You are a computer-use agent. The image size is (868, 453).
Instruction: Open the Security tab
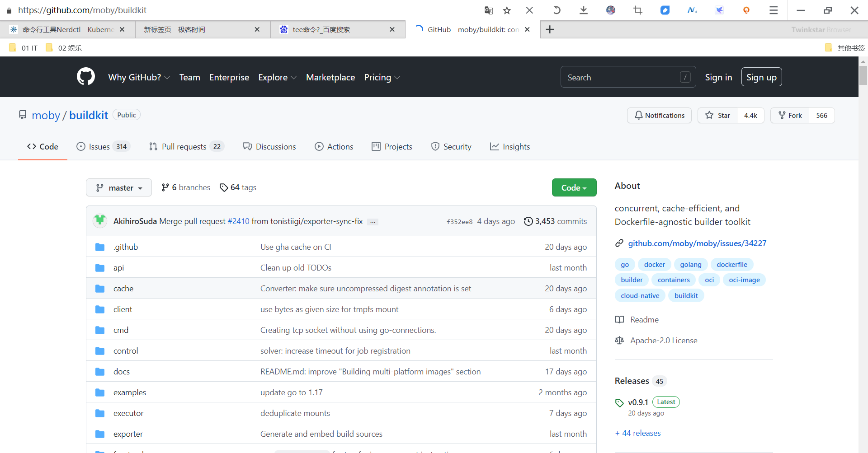[x=451, y=146]
